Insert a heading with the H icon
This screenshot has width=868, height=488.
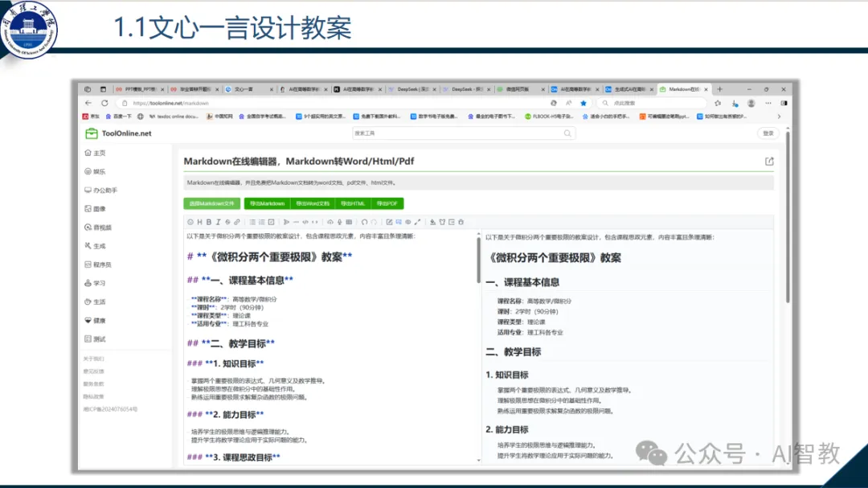200,222
